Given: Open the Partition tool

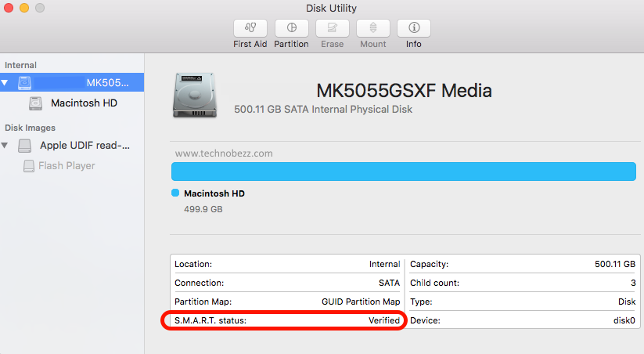Looking at the screenshot, I should pyautogui.click(x=291, y=28).
